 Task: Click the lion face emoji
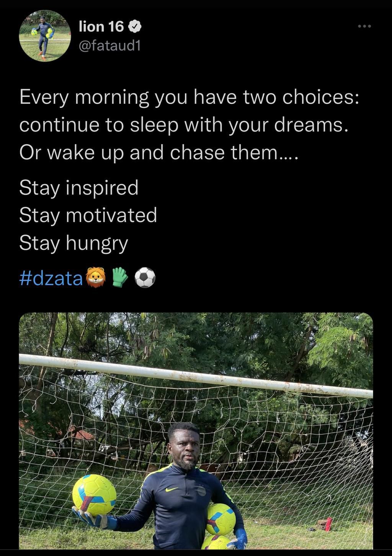[x=96, y=277]
